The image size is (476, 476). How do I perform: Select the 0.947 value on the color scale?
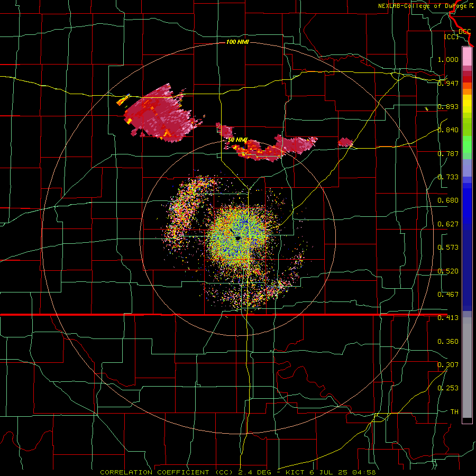(x=448, y=83)
